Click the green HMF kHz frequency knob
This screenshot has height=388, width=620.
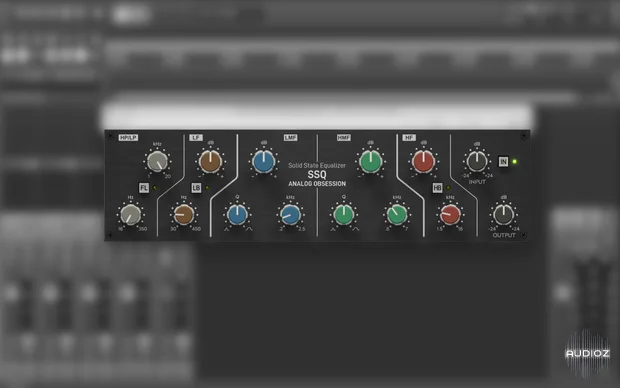[397, 215]
